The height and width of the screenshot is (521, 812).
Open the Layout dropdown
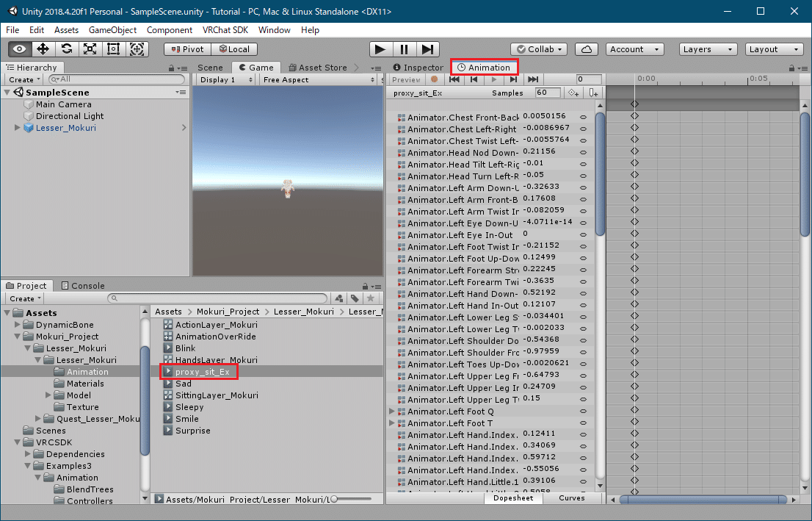[775, 49]
